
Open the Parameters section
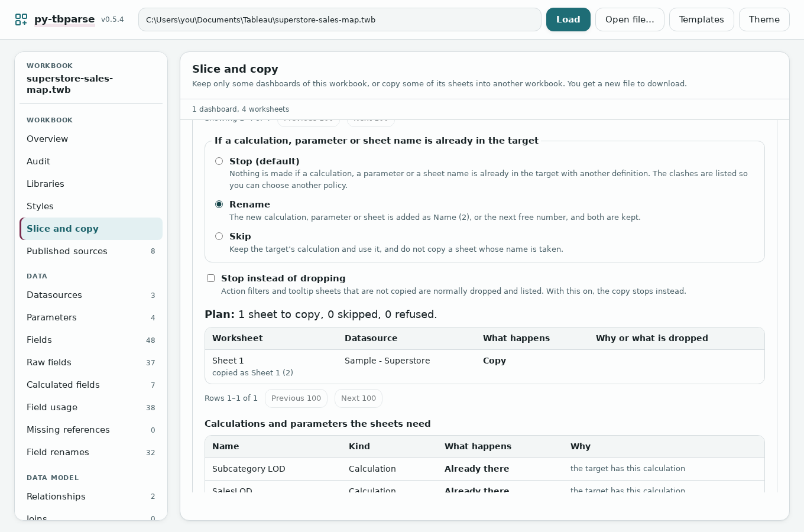tap(91, 317)
